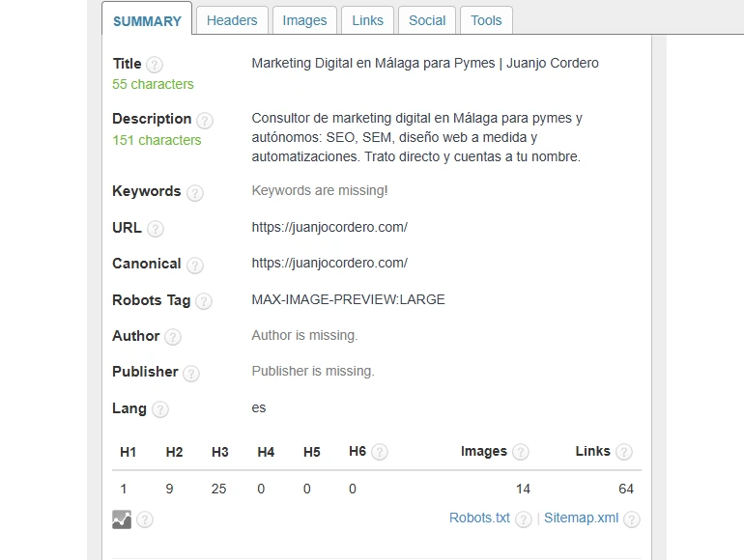Open the Links tab
Image resolution: width=744 pixels, height=560 pixels.
click(368, 20)
